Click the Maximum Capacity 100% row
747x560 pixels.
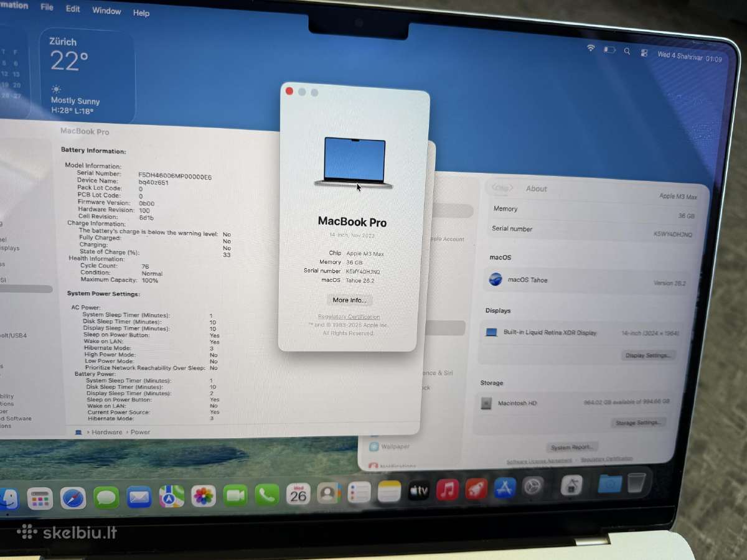tap(120, 281)
